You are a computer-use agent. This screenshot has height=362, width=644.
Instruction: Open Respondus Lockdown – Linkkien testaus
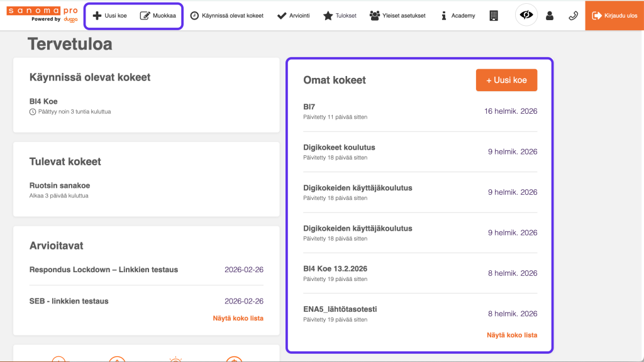104,270
